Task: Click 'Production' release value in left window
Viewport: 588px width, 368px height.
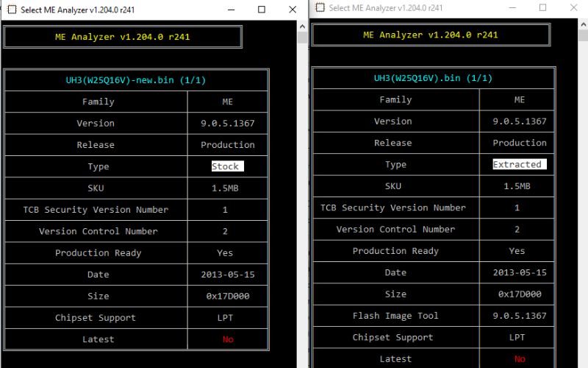Action: [228, 145]
